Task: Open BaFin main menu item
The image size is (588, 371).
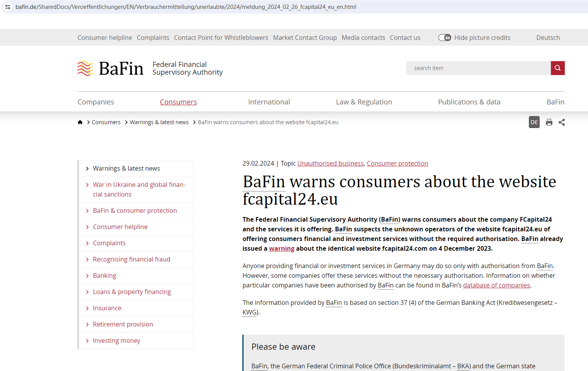Action: [556, 102]
